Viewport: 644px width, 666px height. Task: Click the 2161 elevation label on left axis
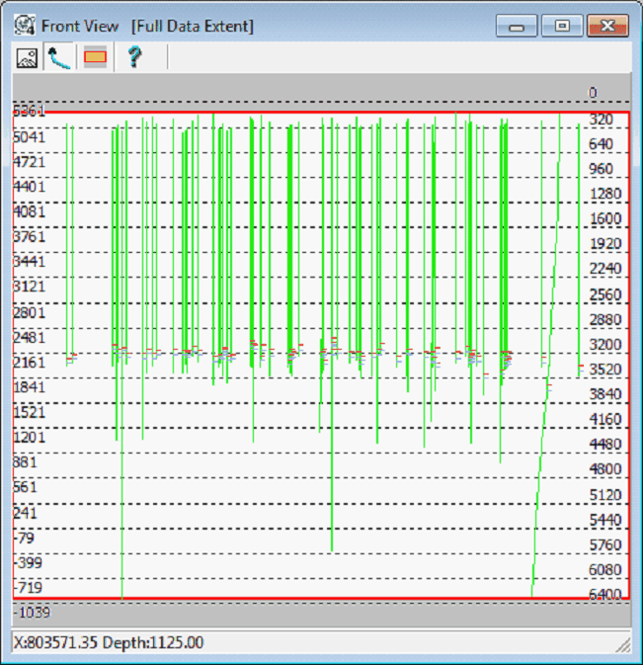(x=30, y=363)
